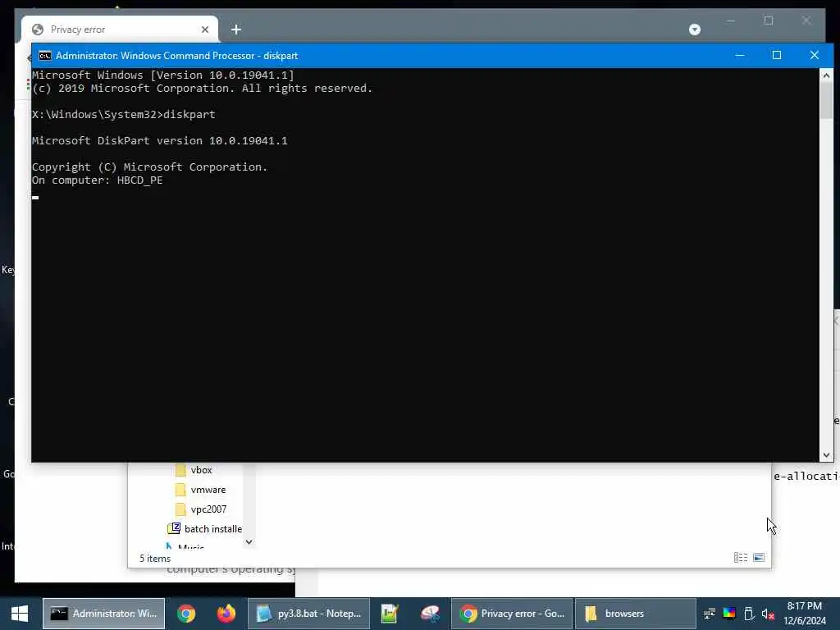Minimize the diskpart command window
Viewport: 840px width, 630px height.
point(740,55)
